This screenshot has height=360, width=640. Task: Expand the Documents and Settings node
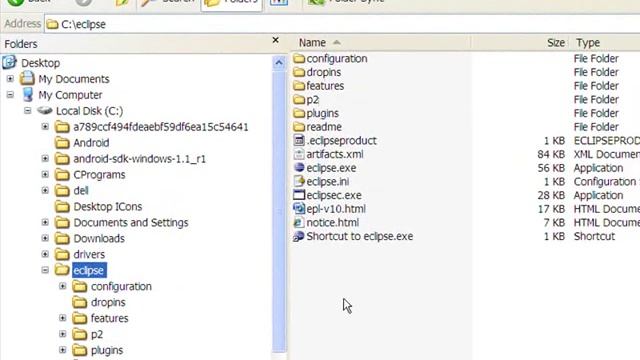pyautogui.click(x=45, y=222)
